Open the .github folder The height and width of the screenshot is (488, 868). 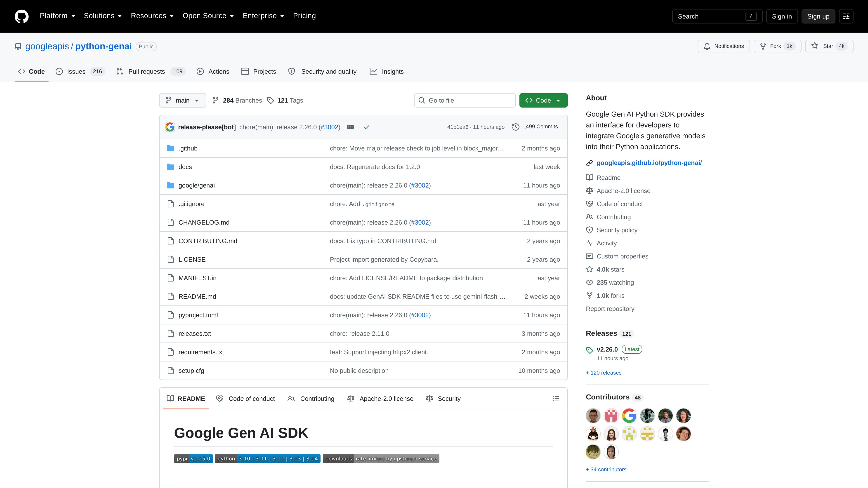(x=188, y=148)
